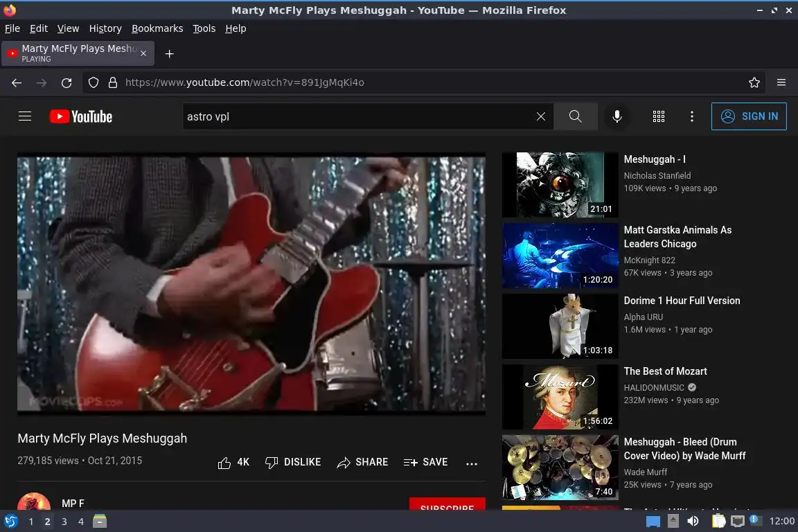Visit HALIDONMUSIC channel
This screenshot has height=532, width=798.
click(654, 388)
